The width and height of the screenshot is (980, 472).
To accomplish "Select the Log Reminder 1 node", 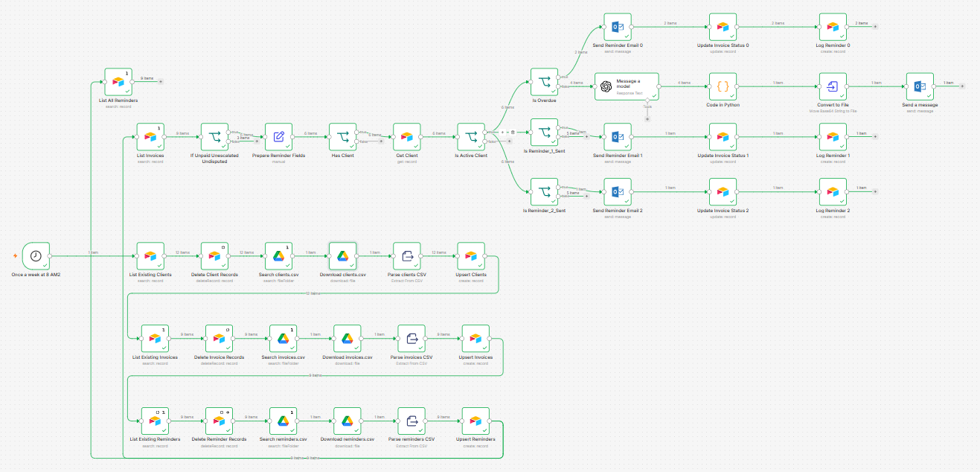I will click(832, 137).
